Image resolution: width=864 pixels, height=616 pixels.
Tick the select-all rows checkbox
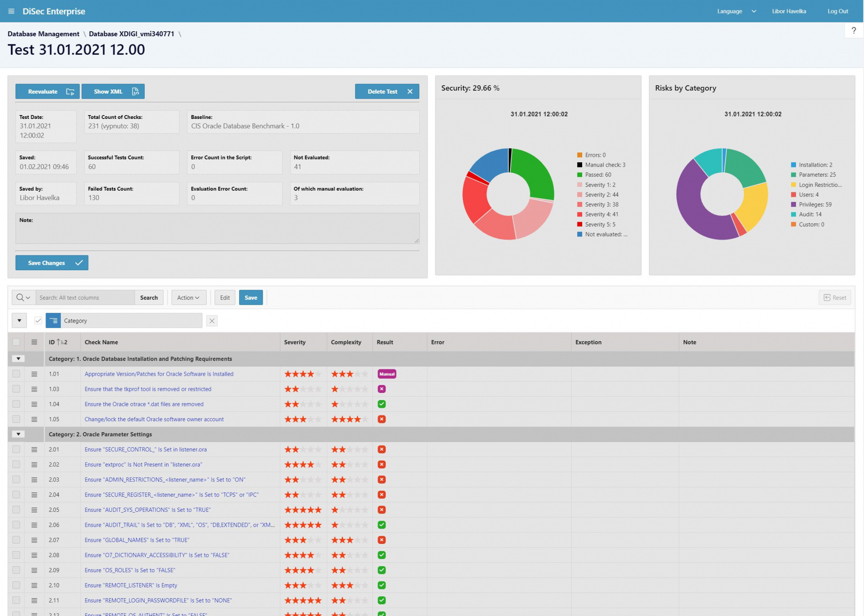(x=16, y=342)
